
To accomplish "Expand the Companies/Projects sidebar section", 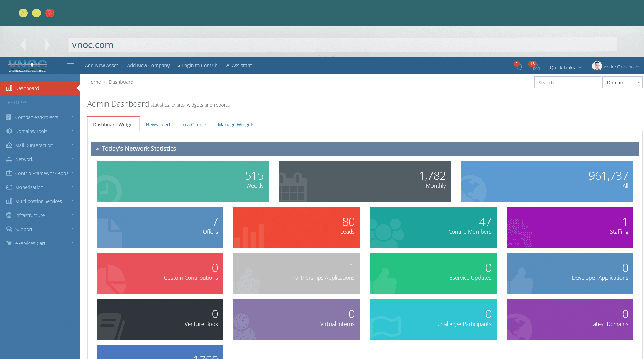I will pyautogui.click(x=36, y=117).
